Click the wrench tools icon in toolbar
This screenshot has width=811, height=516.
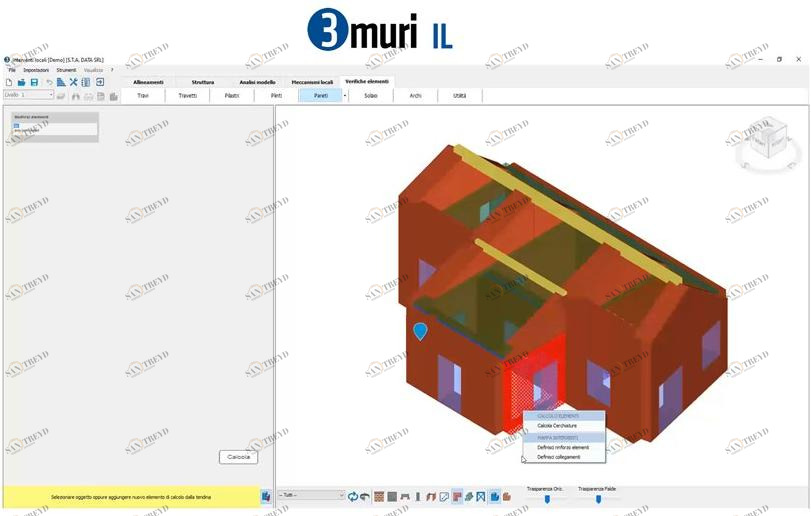(73, 82)
